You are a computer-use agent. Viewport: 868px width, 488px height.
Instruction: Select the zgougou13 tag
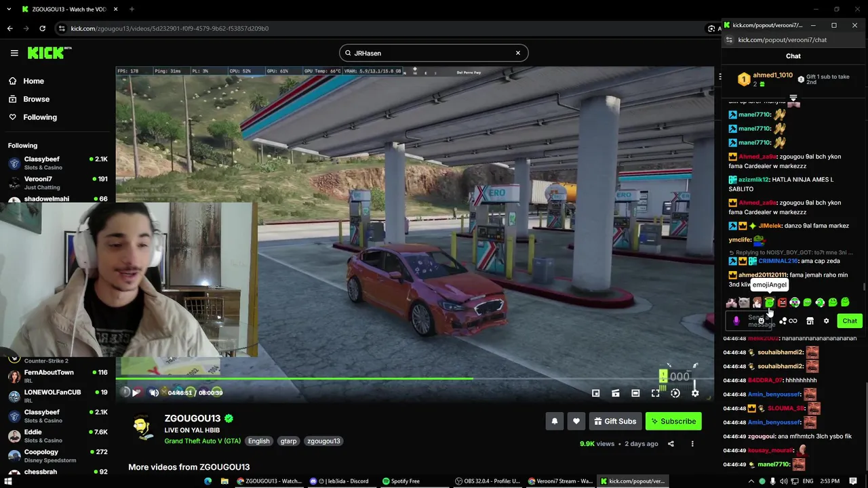point(323,441)
